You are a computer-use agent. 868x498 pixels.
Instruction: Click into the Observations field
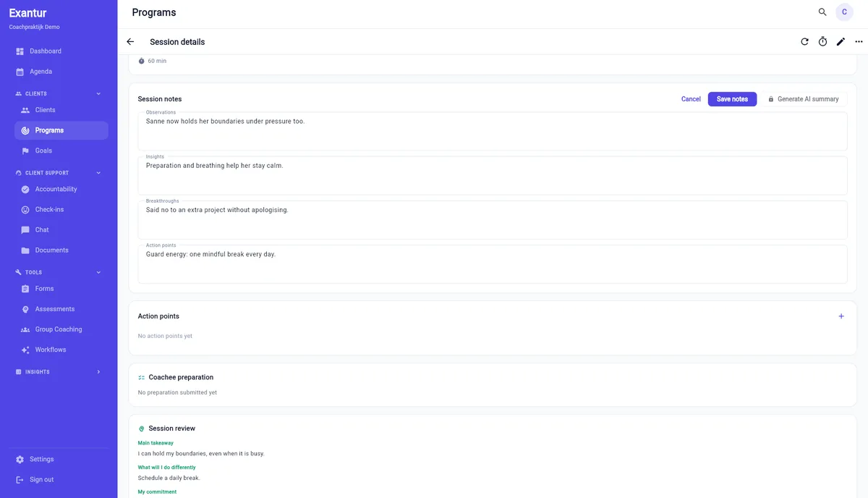(493, 131)
